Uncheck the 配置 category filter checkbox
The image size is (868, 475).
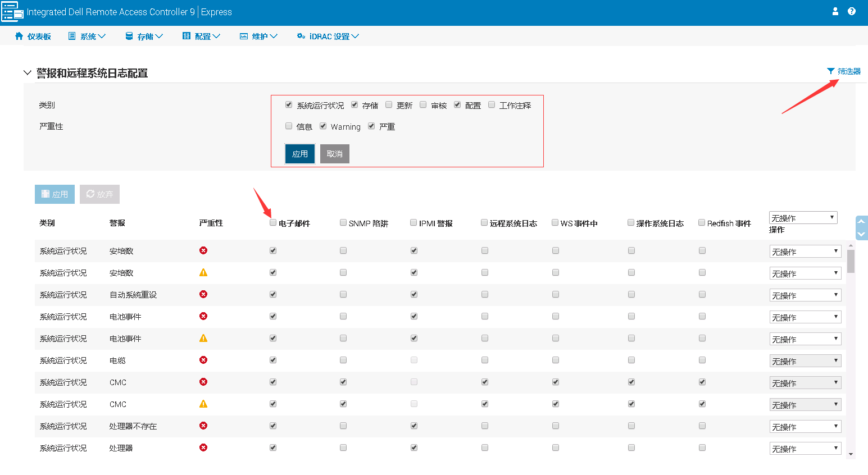pyautogui.click(x=457, y=104)
